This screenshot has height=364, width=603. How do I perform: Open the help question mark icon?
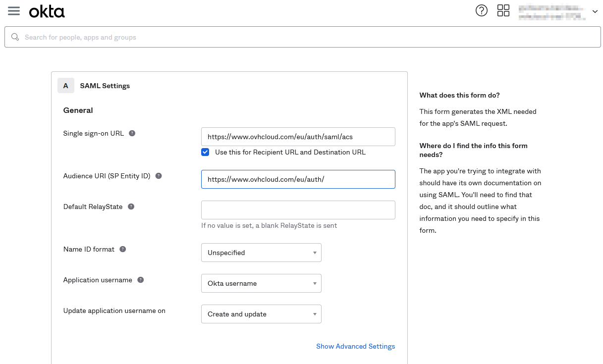point(481,10)
